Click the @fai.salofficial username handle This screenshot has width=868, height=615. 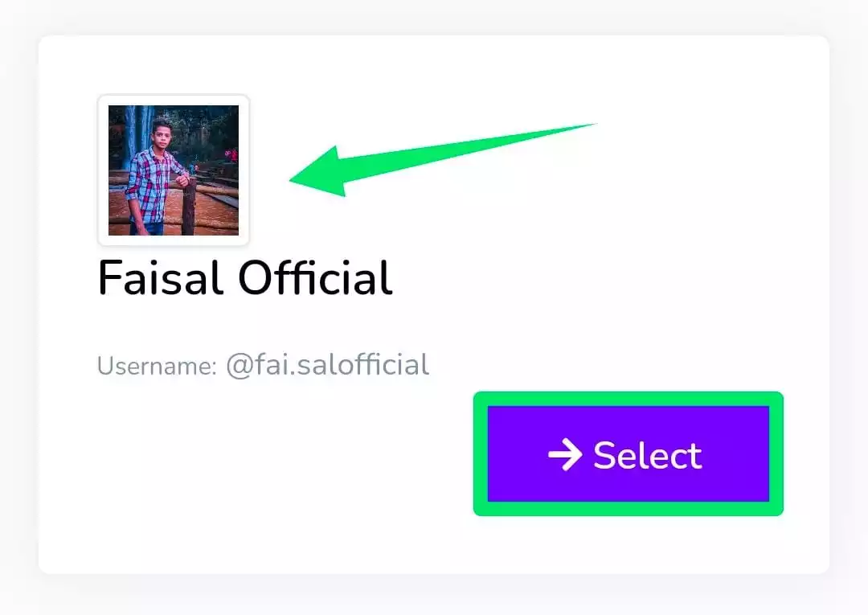coord(327,365)
